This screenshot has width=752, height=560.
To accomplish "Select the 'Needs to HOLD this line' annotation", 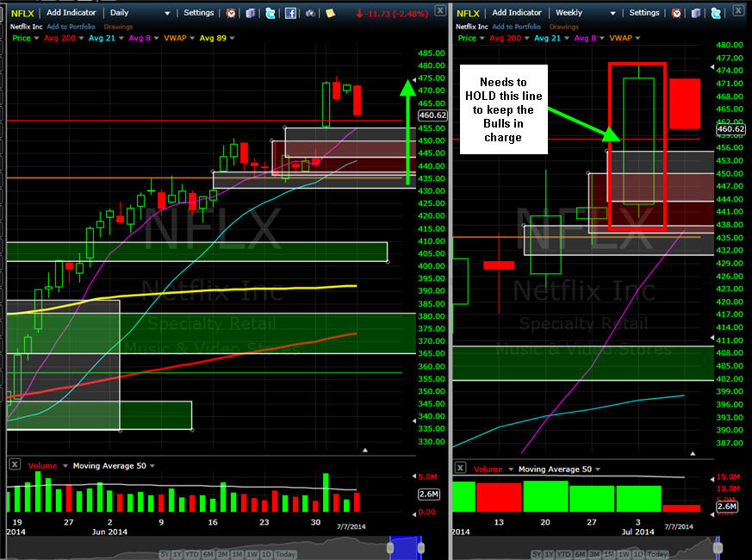I will coord(504,109).
